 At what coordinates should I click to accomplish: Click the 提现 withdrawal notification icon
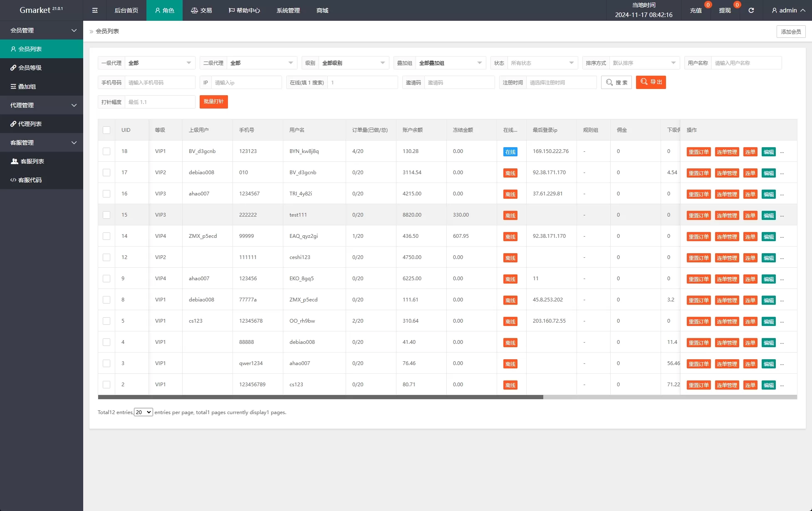(x=725, y=10)
